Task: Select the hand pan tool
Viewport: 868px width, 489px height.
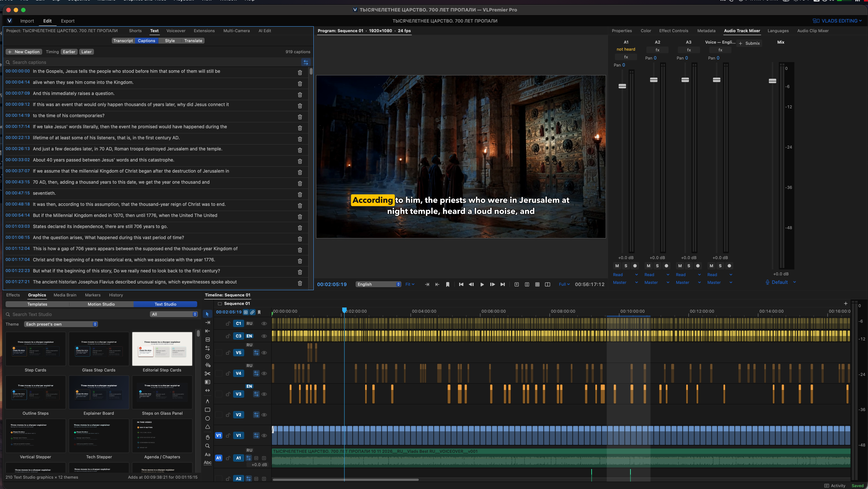Action: 208,437
